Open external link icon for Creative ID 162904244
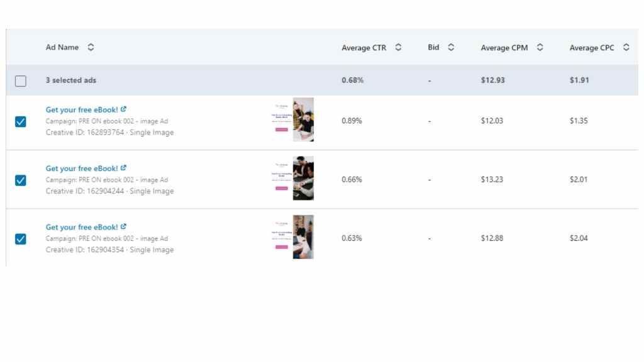The height and width of the screenshot is (362, 644). (x=123, y=168)
